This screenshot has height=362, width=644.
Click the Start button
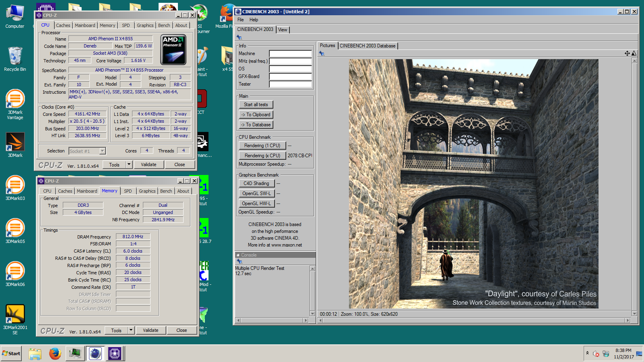pyautogui.click(x=11, y=354)
